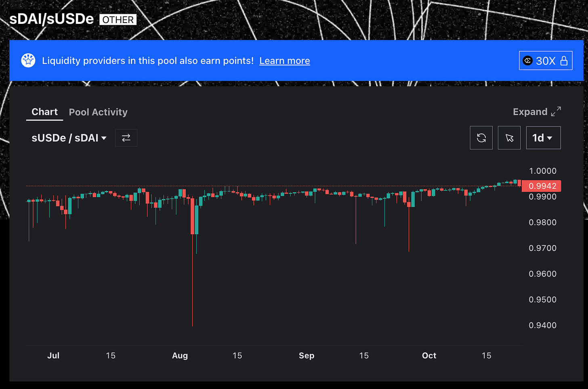588x389 pixels.
Task: Click the 0.9800 price axis label
Action: (x=542, y=222)
